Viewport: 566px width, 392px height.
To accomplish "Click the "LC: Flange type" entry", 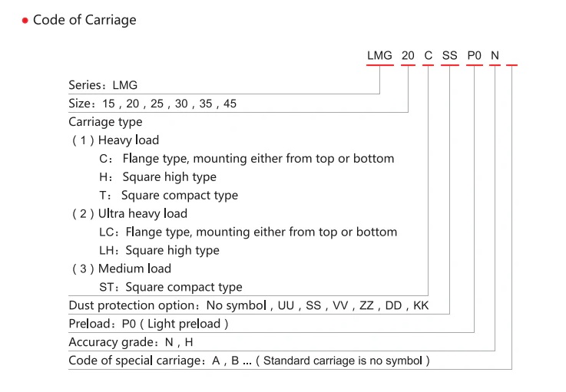I will pos(248,232).
